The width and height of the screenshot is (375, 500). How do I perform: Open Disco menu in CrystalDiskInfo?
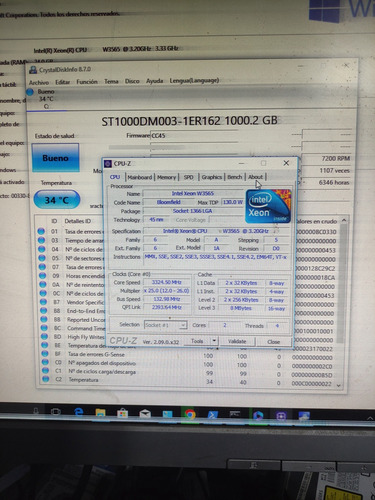[132, 81]
